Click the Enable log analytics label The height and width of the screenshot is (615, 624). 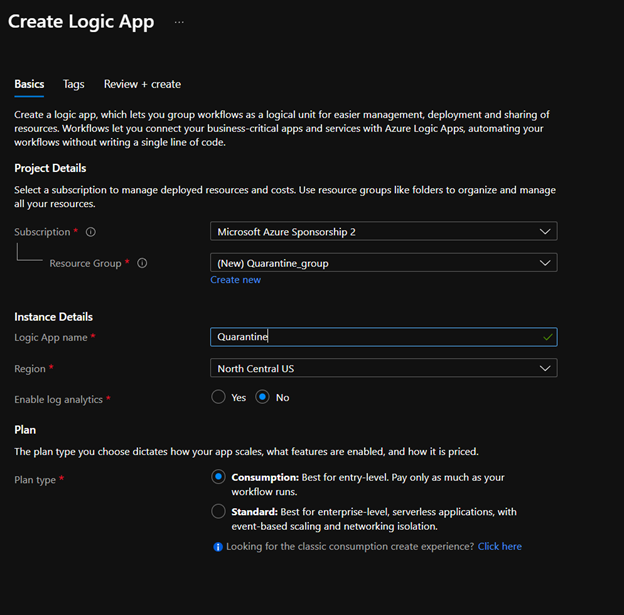click(x=58, y=400)
